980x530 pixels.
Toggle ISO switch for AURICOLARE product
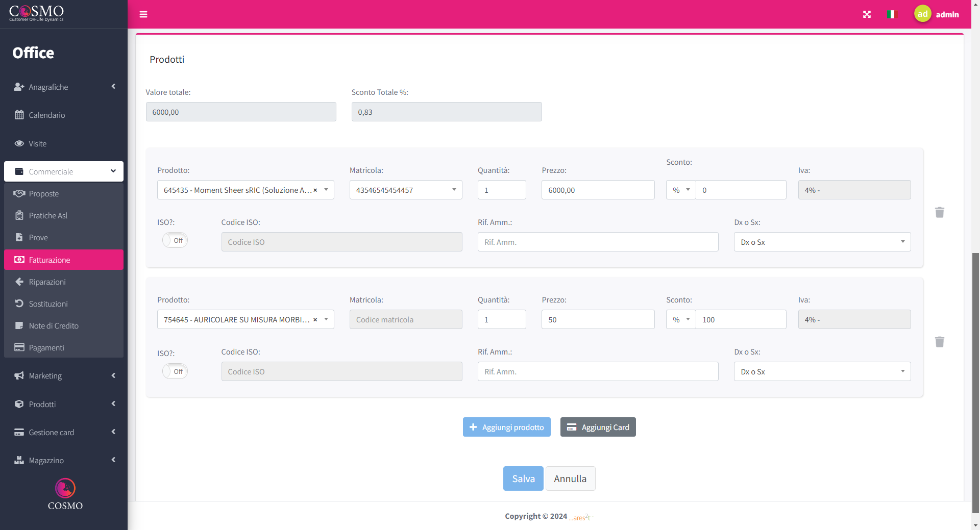click(x=175, y=371)
